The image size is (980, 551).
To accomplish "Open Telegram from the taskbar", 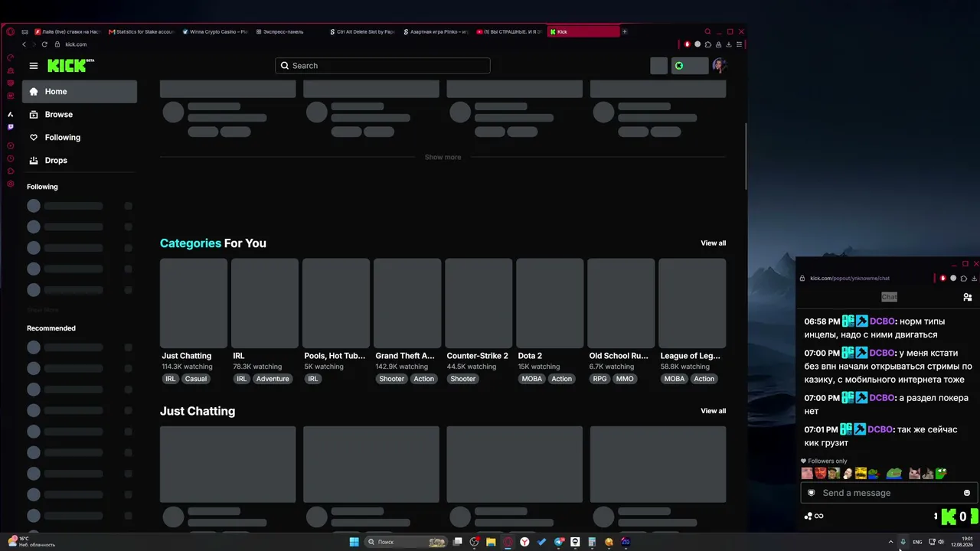I will [x=558, y=542].
